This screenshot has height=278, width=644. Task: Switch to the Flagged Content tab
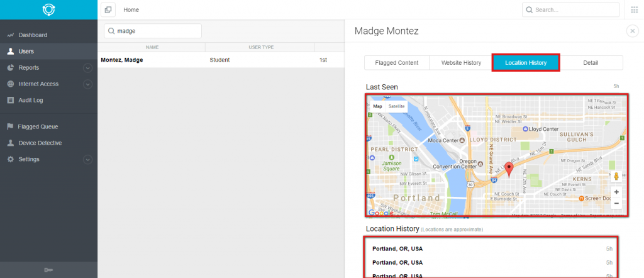point(397,63)
